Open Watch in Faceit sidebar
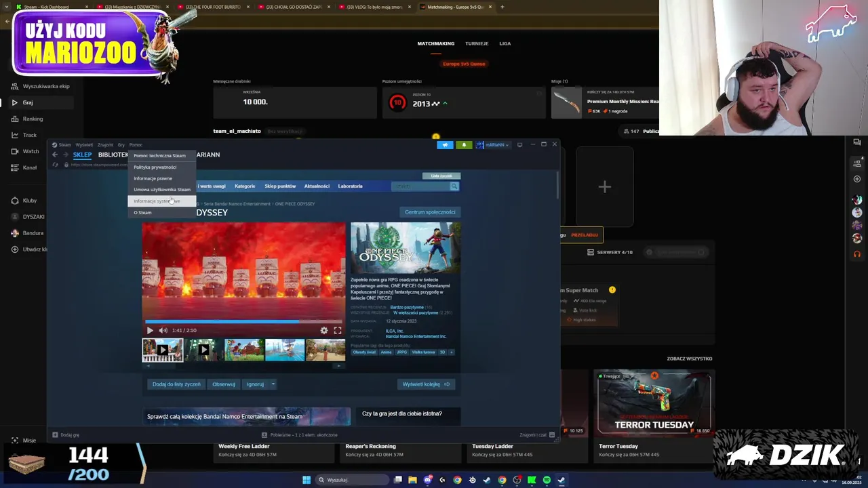Screen dimensions: 868x488 tap(26, 151)
